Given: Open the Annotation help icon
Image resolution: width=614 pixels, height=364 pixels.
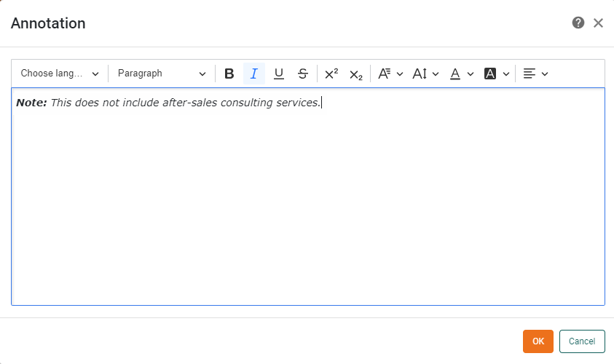Looking at the screenshot, I should click(x=578, y=23).
